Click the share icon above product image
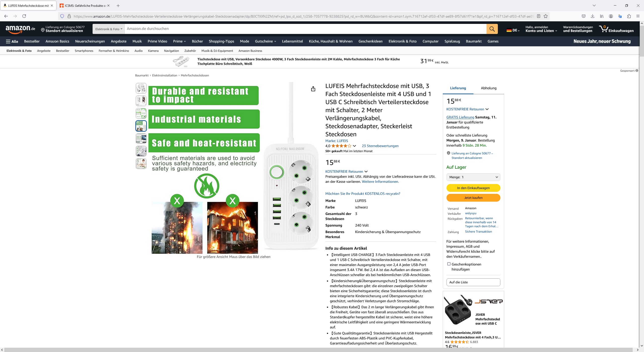The width and height of the screenshot is (644, 352). point(313,89)
